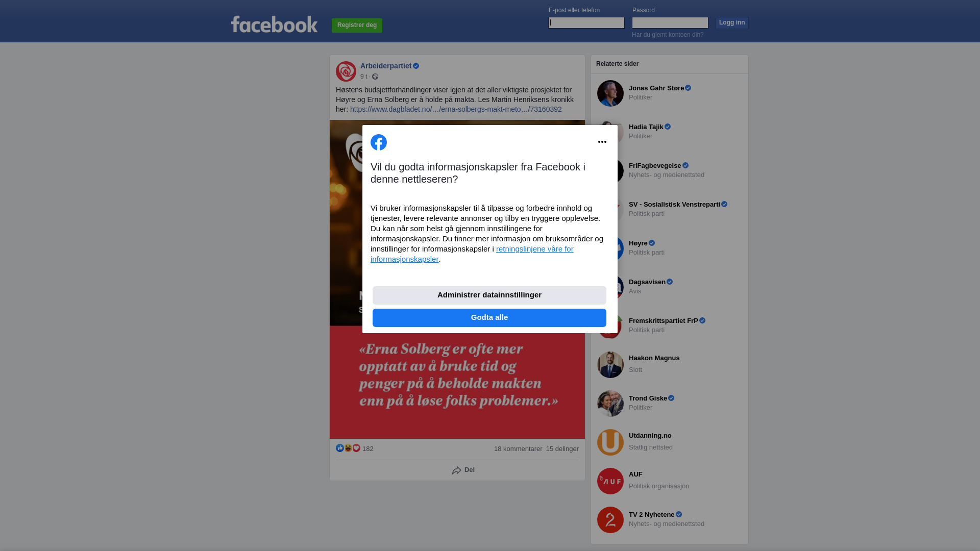Focus the Passord input field
This screenshot has height=551, width=980.
[670, 22]
